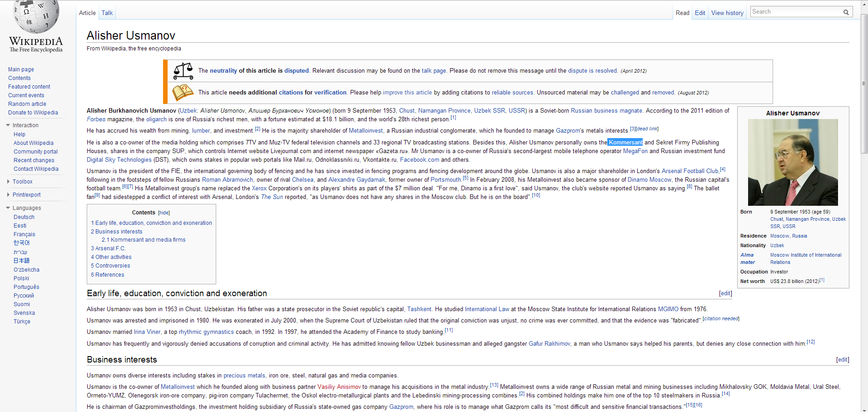The width and height of the screenshot is (868, 412).
Task: Open Community portal link
Action: click(x=35, y=152)
